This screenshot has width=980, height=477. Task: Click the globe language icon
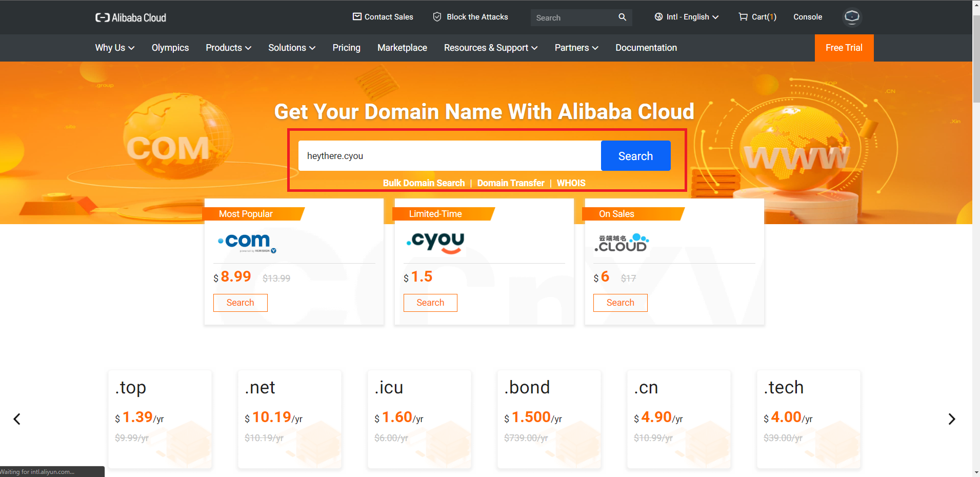[658, 17]
